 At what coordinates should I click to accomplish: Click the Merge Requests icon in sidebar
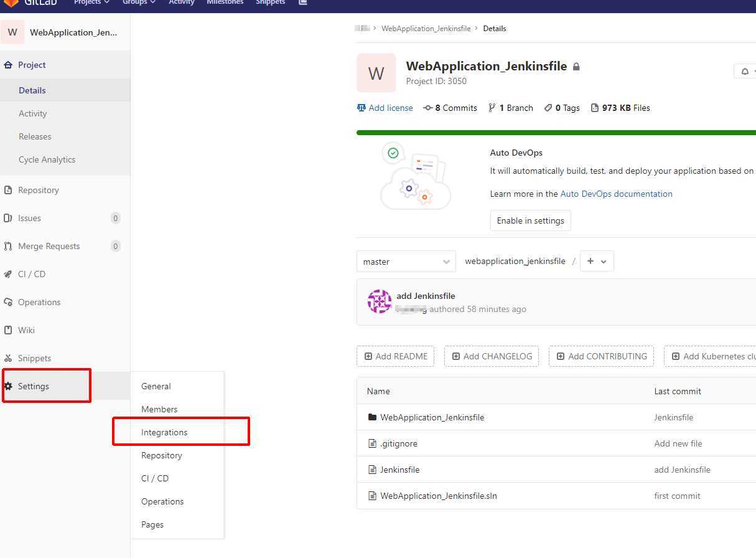8,246
